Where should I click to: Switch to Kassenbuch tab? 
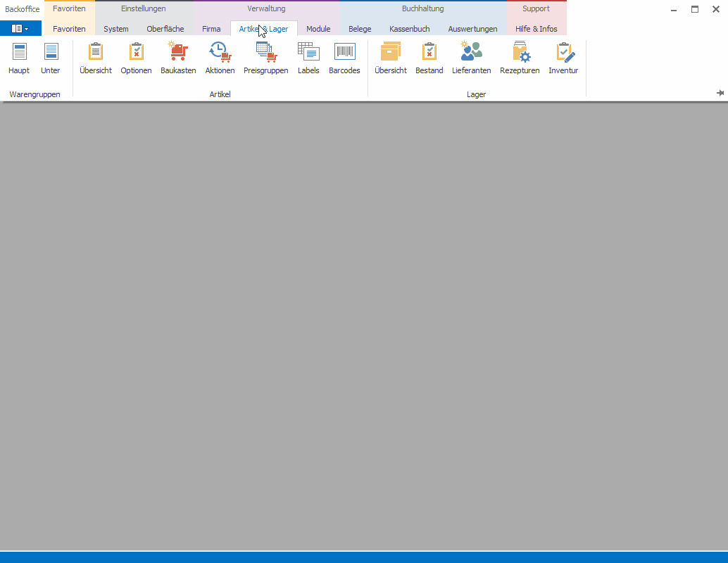[x=410, y=29]
